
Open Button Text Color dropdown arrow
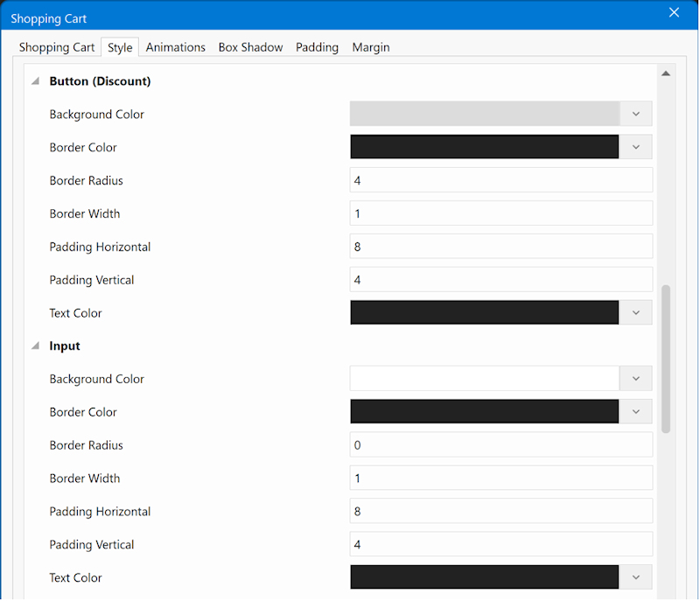pyautogui.click(x=636, y=313)
